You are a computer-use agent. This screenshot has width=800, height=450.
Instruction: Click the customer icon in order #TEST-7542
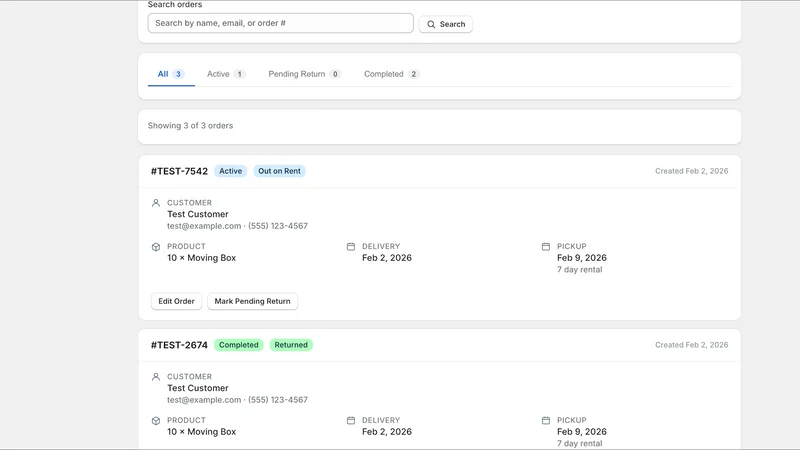pos(156,203)
